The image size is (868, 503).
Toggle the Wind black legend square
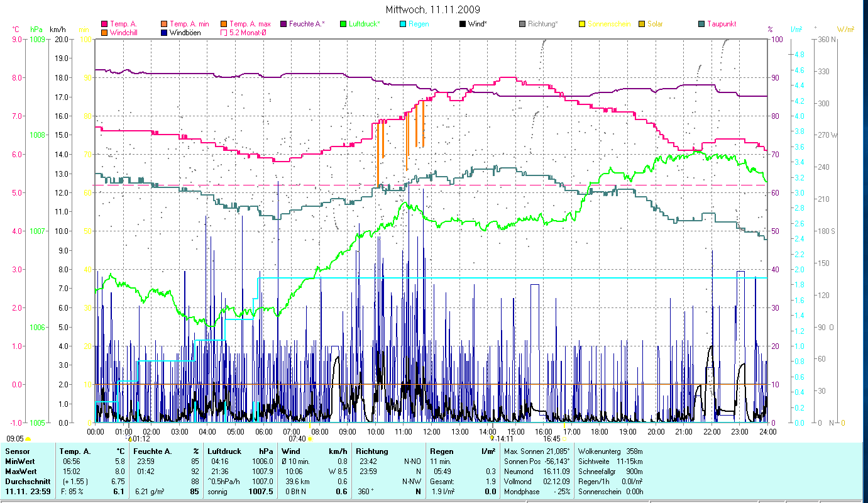pyautogui.click(x=463, y=24)
